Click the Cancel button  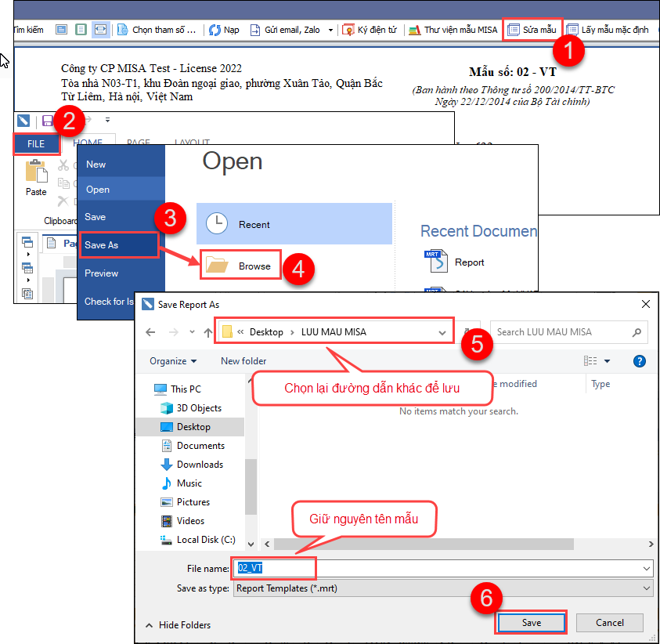(x=609, y=623)
